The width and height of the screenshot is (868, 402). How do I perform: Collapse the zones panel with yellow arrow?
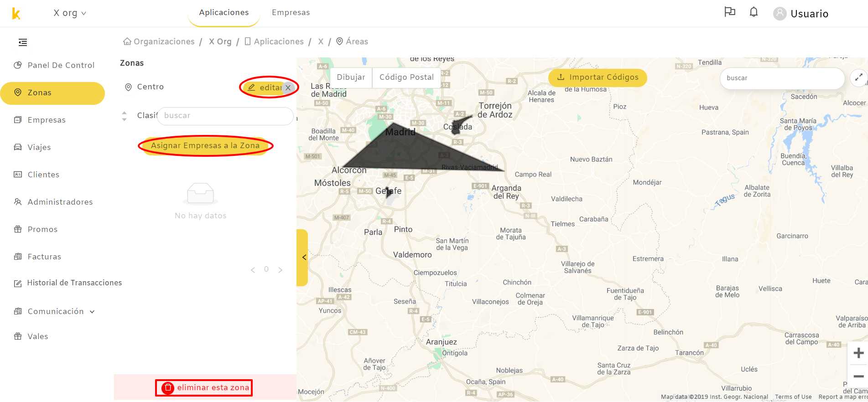coord(302,258)
